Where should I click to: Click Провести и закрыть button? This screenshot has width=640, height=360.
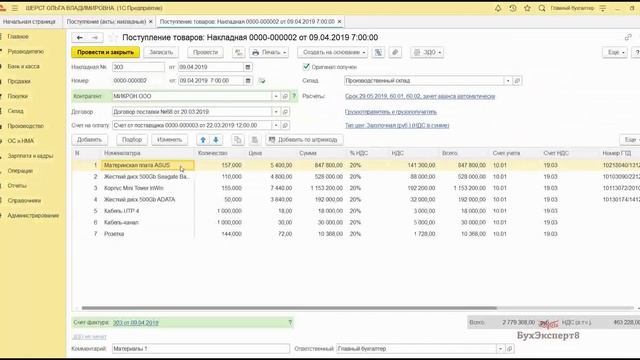tap(105, 52)
